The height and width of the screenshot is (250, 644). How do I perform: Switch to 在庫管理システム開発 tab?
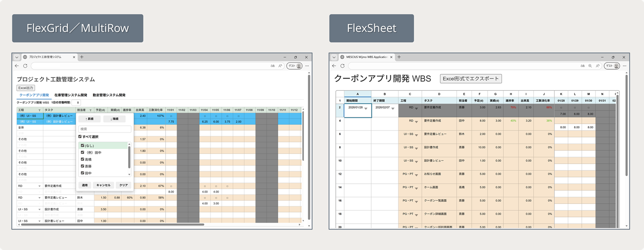click(x=71, y=95)
